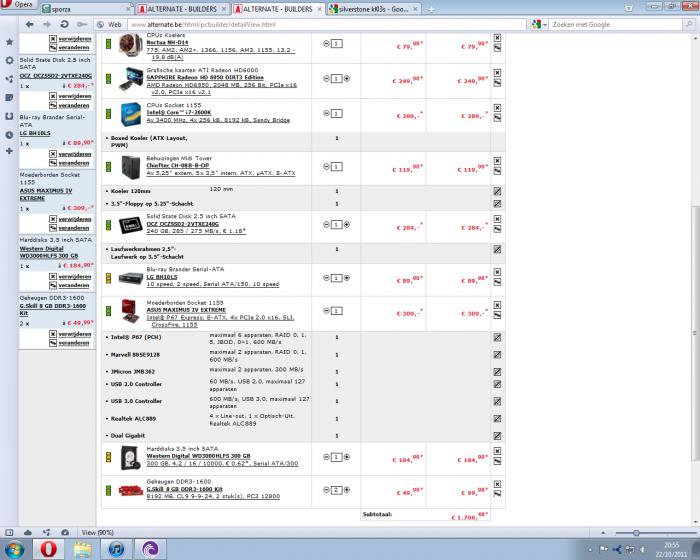
Task: Open iTunes from the taskbar
Action: pyautogui.click(x=117, y=549)
